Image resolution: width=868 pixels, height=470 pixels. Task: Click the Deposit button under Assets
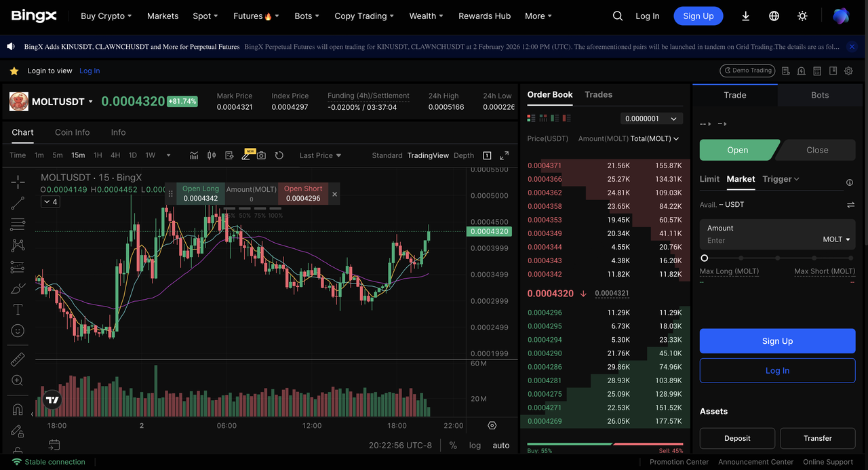point(737,438)
